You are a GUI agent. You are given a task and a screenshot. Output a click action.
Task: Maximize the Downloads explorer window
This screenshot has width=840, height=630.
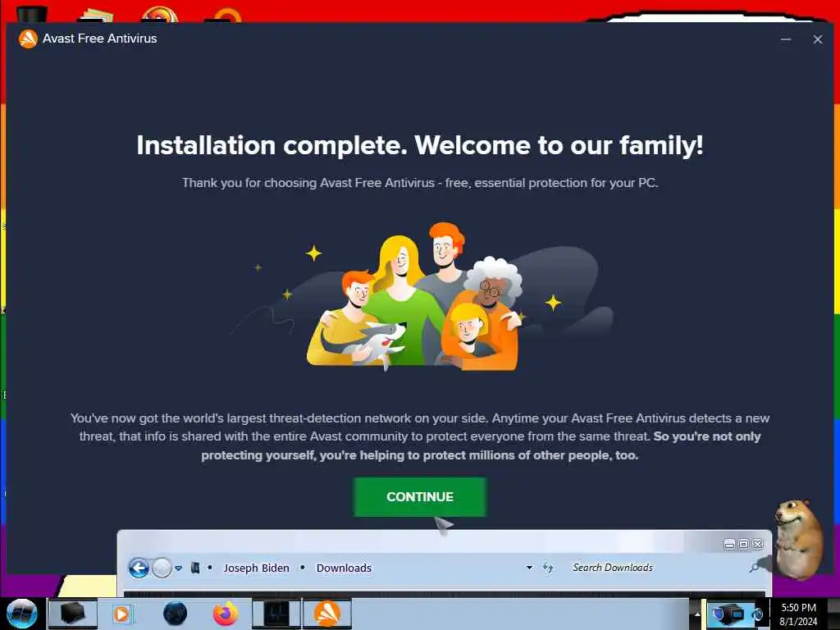pos(743,545)
